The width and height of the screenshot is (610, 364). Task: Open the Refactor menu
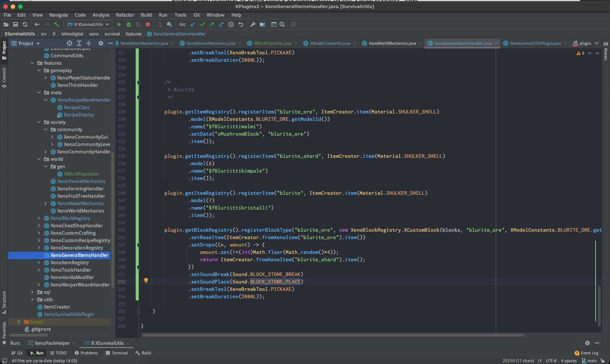(x=125, y=15)
